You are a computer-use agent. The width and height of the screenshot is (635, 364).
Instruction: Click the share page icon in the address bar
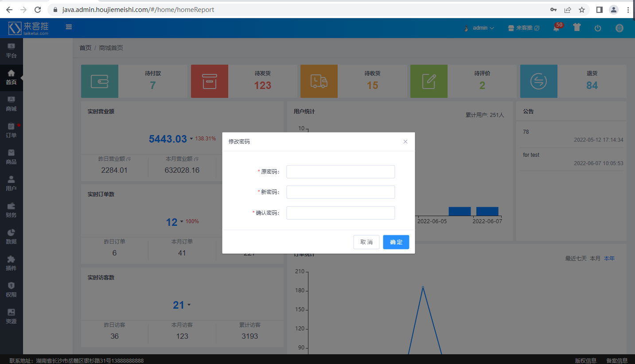point(568,10)
